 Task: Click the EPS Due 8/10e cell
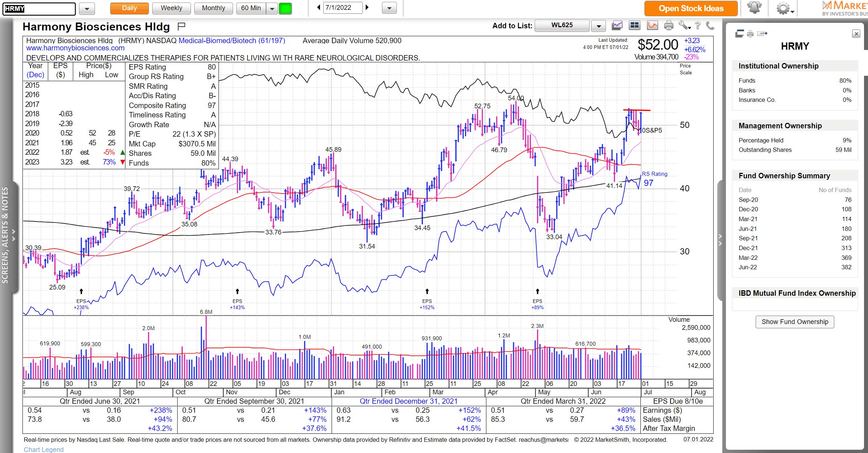pyautogui.click(x=678, y=401)
